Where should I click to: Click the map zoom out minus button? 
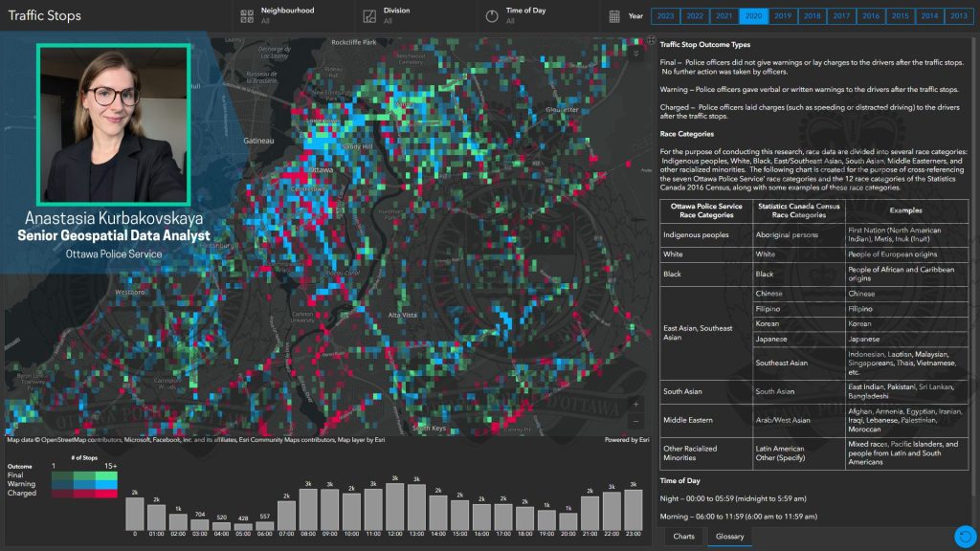click(x=636, y=421)
